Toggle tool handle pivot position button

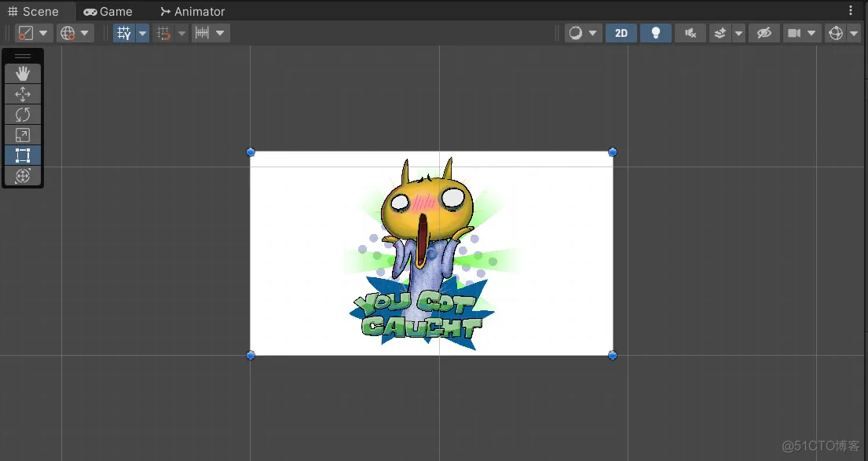click(x=26, y=33)
